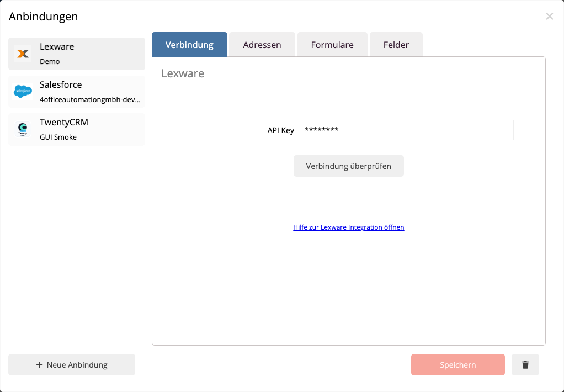Open the Formulare tab

pos(332,45)
